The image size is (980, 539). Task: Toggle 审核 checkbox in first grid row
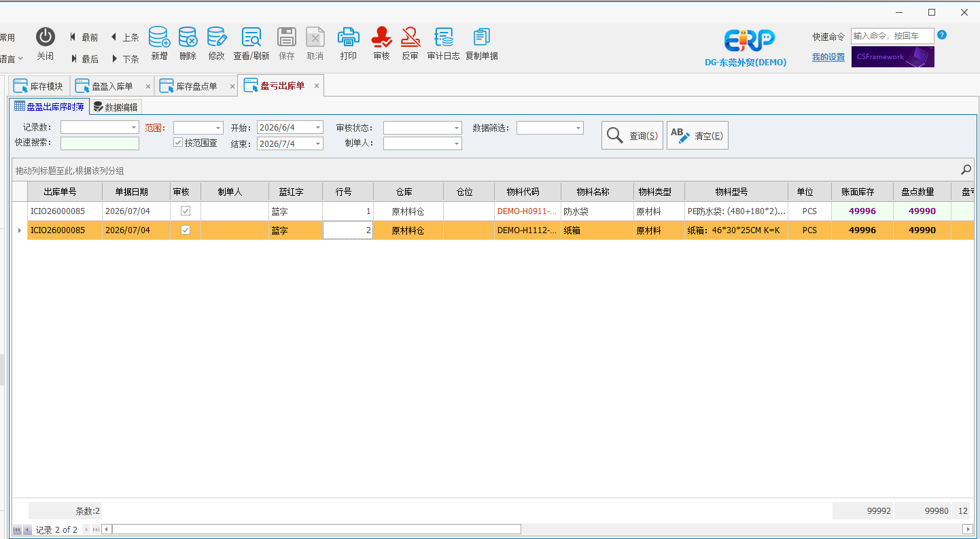click(186, 211)
